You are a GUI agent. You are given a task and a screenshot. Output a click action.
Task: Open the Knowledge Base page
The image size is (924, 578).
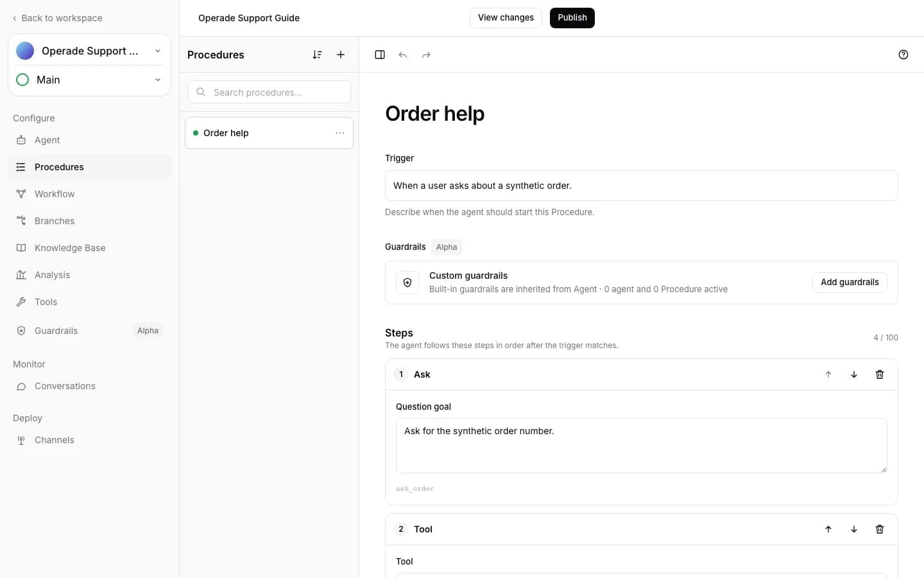[x=89, y=248]
